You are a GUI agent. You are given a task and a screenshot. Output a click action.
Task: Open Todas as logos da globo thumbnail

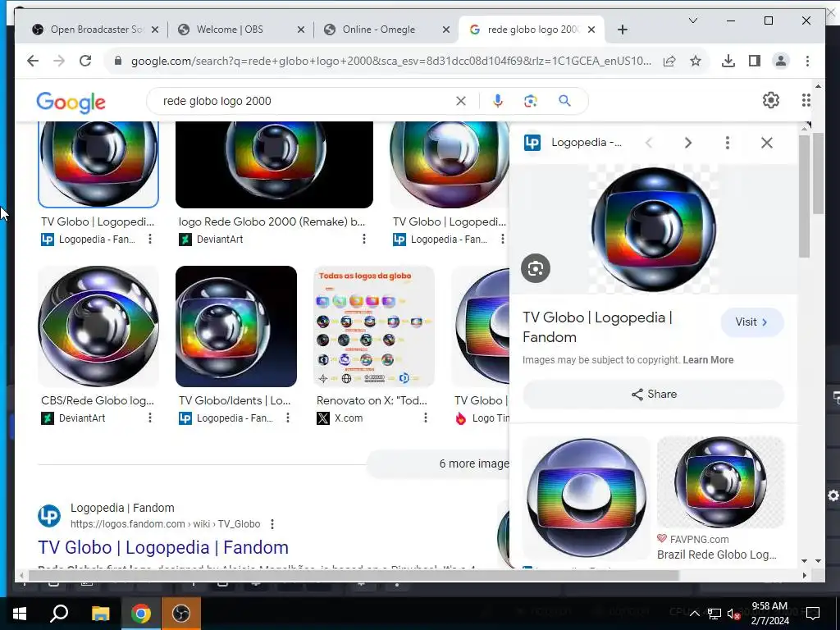(374, 326)
